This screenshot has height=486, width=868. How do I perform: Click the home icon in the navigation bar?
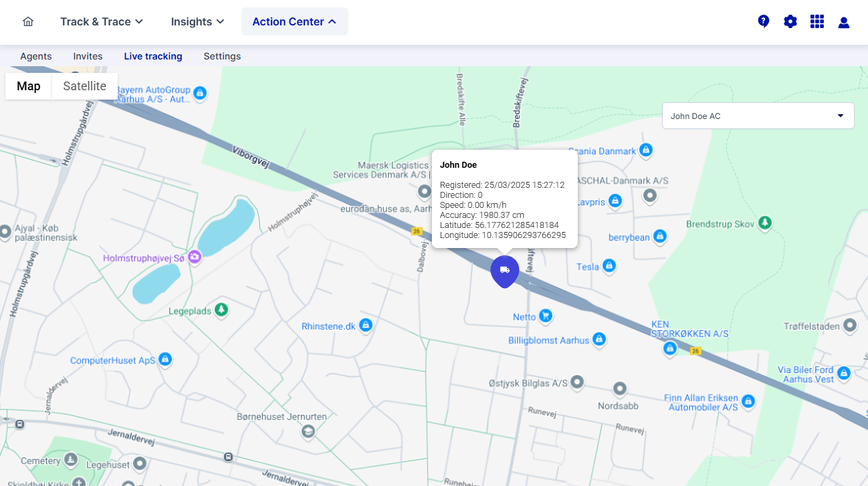(27, 21)
